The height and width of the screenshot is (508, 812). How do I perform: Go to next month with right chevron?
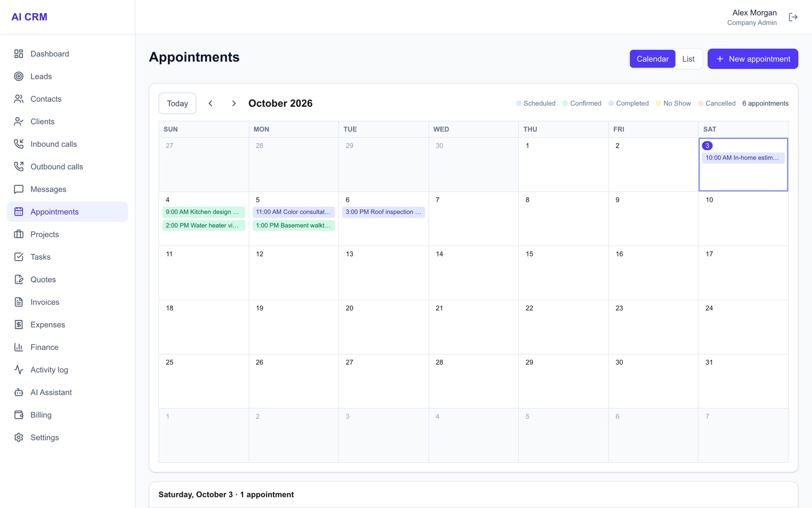233,104
